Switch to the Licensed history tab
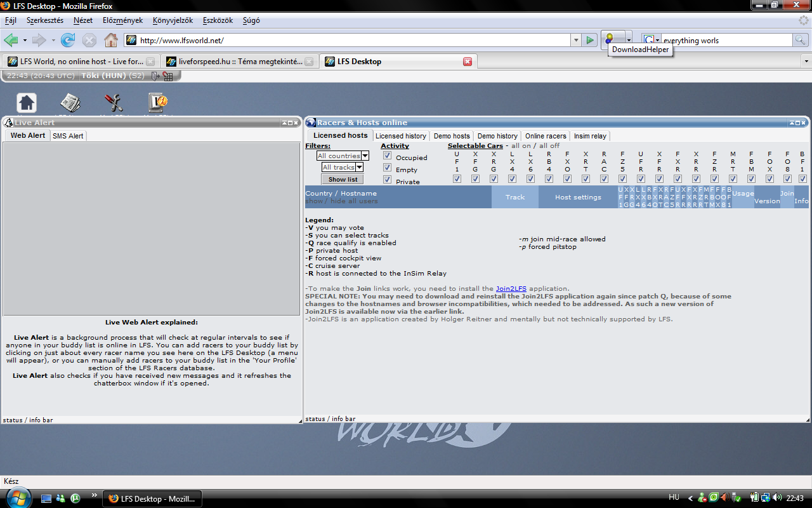The height and width of the screenshot is (508, 812). click(401, 136)
